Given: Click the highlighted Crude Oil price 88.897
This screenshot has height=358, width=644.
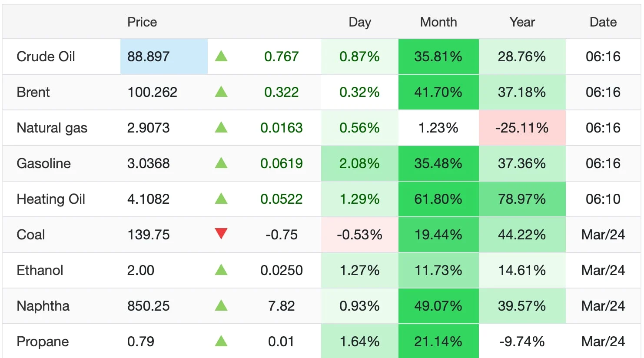Looking at the screenshot, I should (x=148, y=56).
